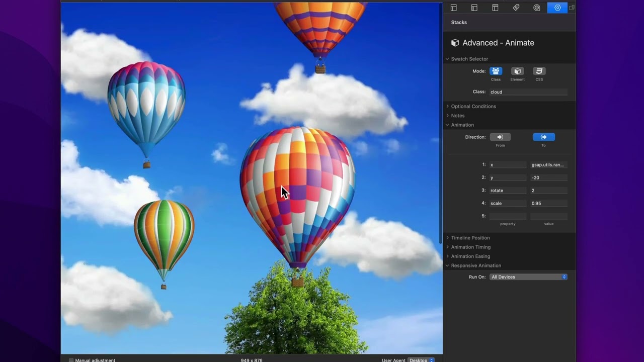The height and width of the screenshot is (362, 644).
Task: Expand the Timeline Position section
Action: click(447, 238)
